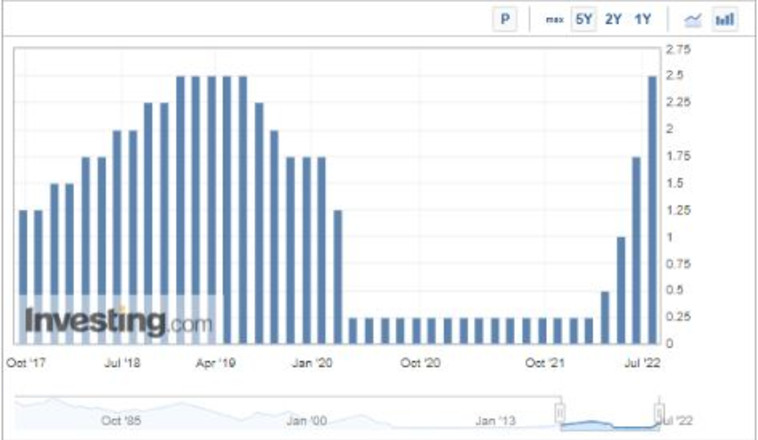The image size is (758, 440).
Task: Click the 0.5 bar after the flat period
Action: coord(605,317)
